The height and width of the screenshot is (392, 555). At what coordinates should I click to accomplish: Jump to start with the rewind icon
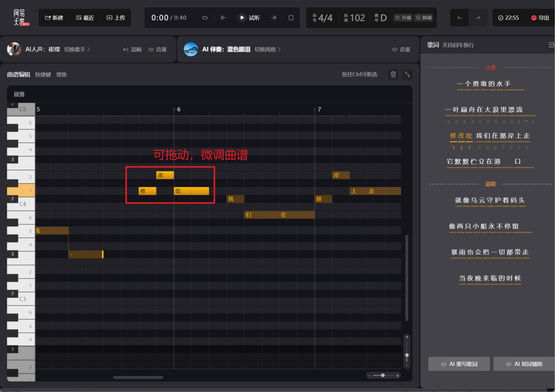(223, 18)
